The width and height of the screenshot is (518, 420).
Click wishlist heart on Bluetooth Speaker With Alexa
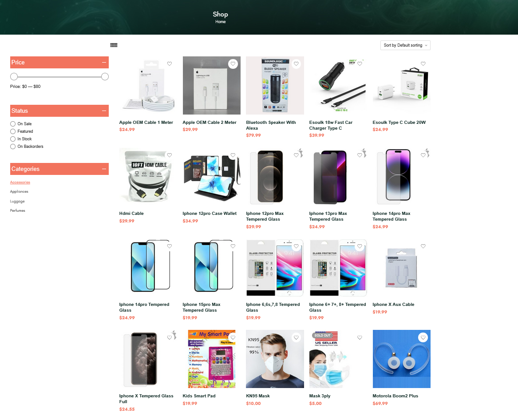click(297, 64)
